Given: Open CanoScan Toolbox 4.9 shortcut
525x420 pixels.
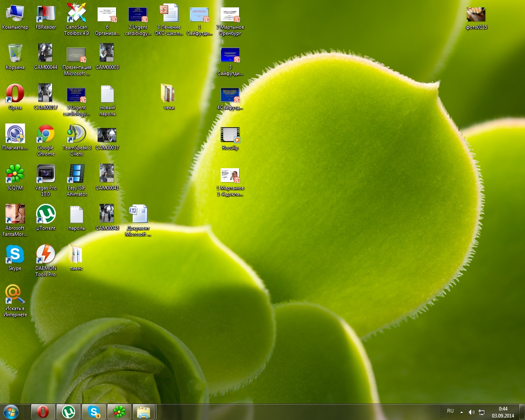Looking at the screenshot, I should pyautogui.click(x=76, y=19).
